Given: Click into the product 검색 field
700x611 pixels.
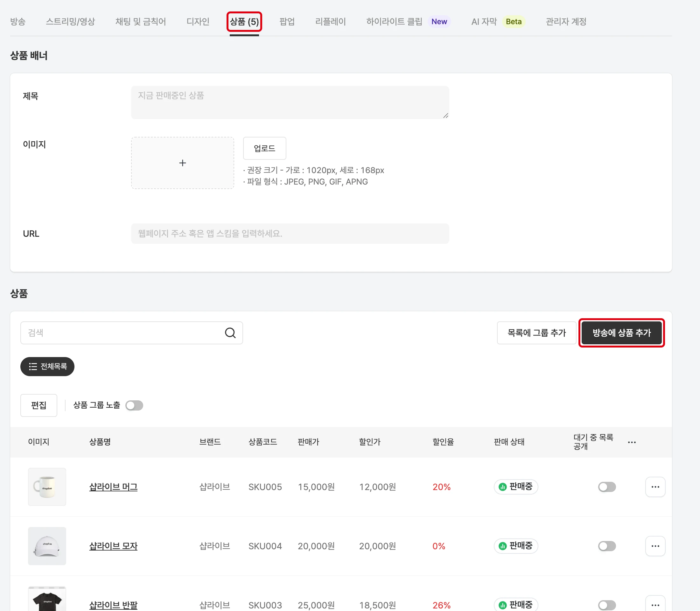Looking at the screenshot, I should click(x=131, y=333).
